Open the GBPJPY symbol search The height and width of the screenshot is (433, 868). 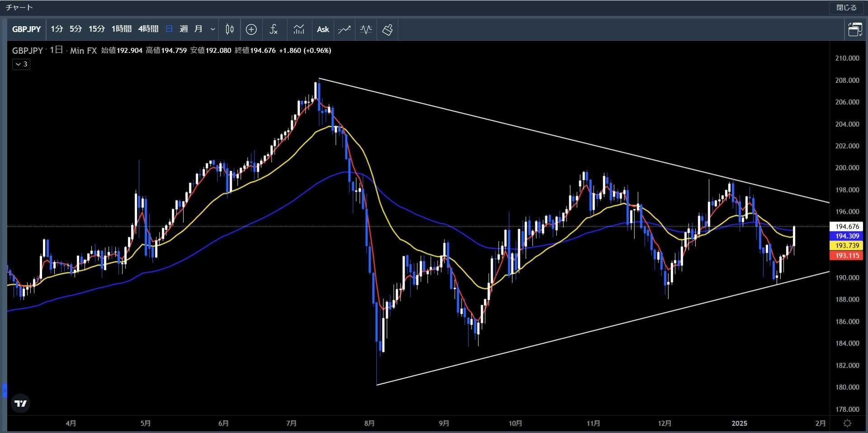point(26,29)
